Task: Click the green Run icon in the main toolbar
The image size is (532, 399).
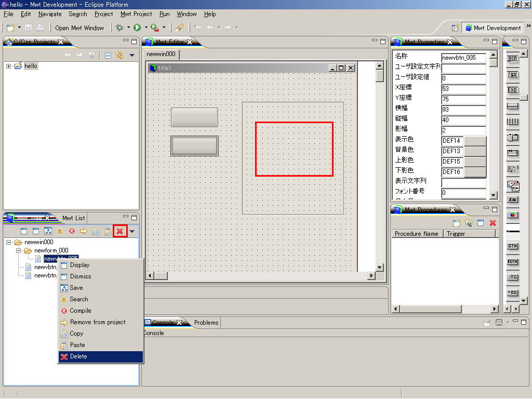Action: [137, 28]
